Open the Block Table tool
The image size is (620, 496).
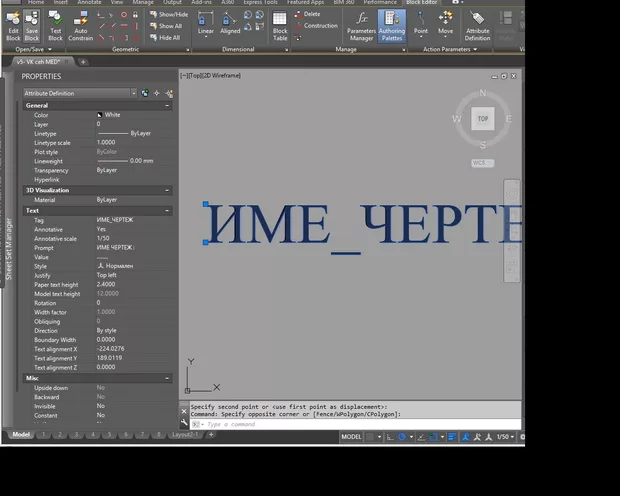[279, 24]
